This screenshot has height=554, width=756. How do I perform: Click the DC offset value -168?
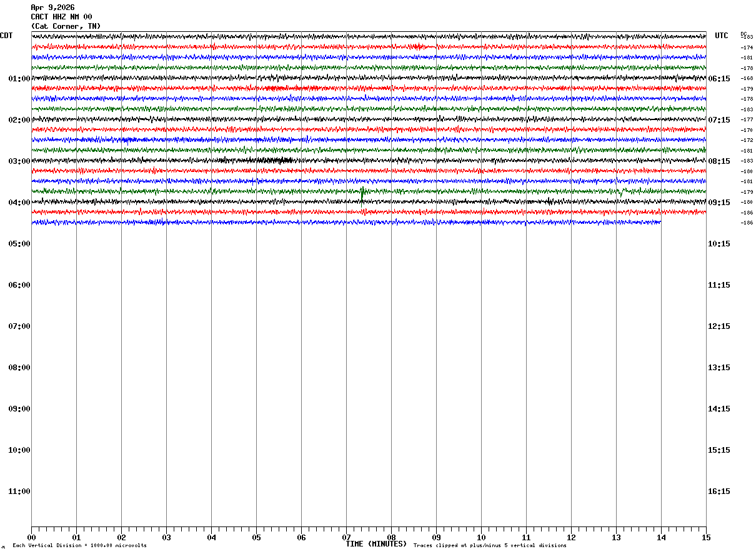coord(747,79)
